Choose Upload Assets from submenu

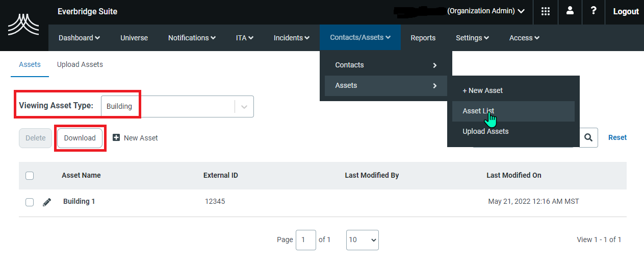tap(513, 131)
